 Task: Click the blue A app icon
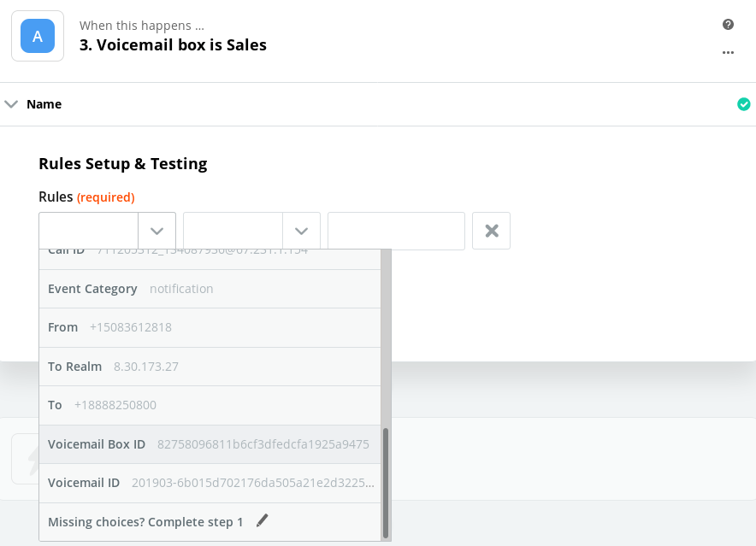(x=38, y=36)
